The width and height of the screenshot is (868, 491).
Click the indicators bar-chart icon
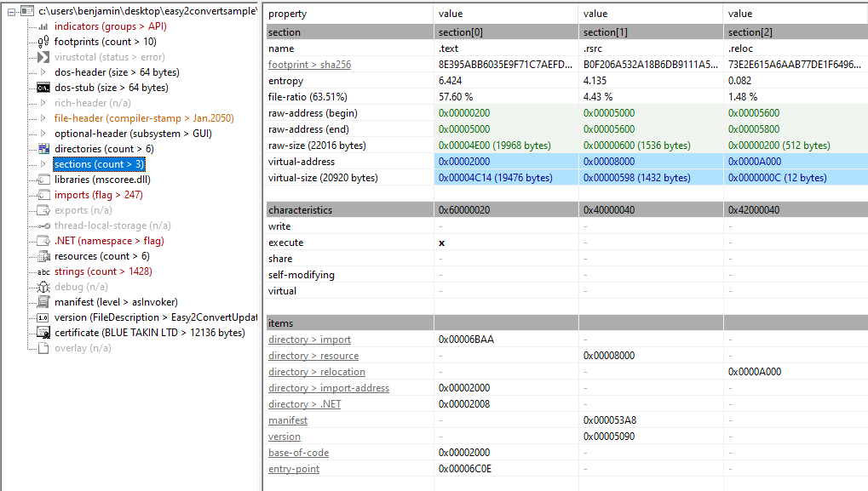click(43, 26)
